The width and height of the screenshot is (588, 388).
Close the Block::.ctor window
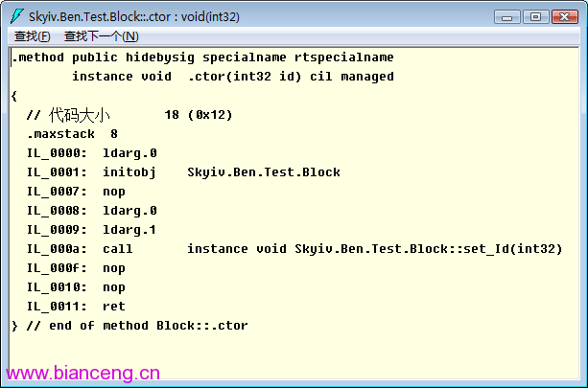[x=565, y=17]
